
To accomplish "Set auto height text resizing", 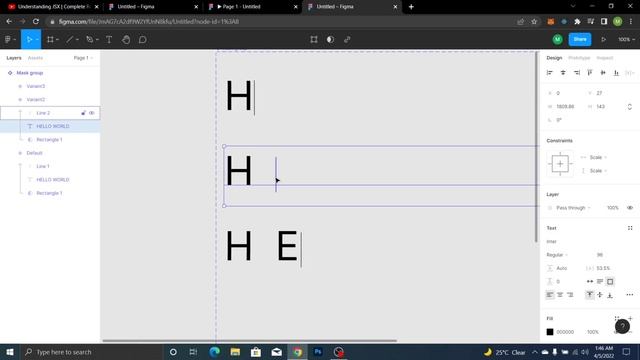I will [600, 282].
